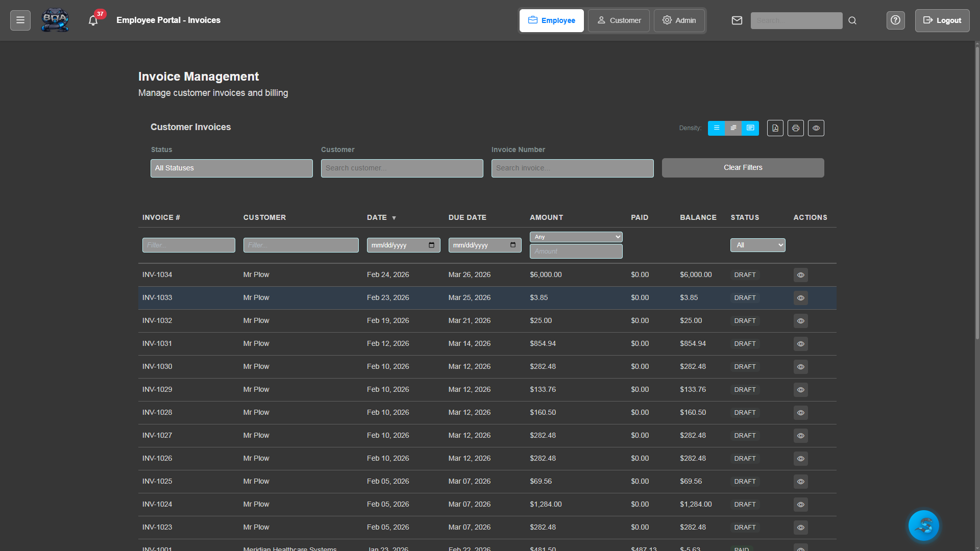Type in the Search customer field
This screenshot has width=980, height=551.
(x=402, y=168)
